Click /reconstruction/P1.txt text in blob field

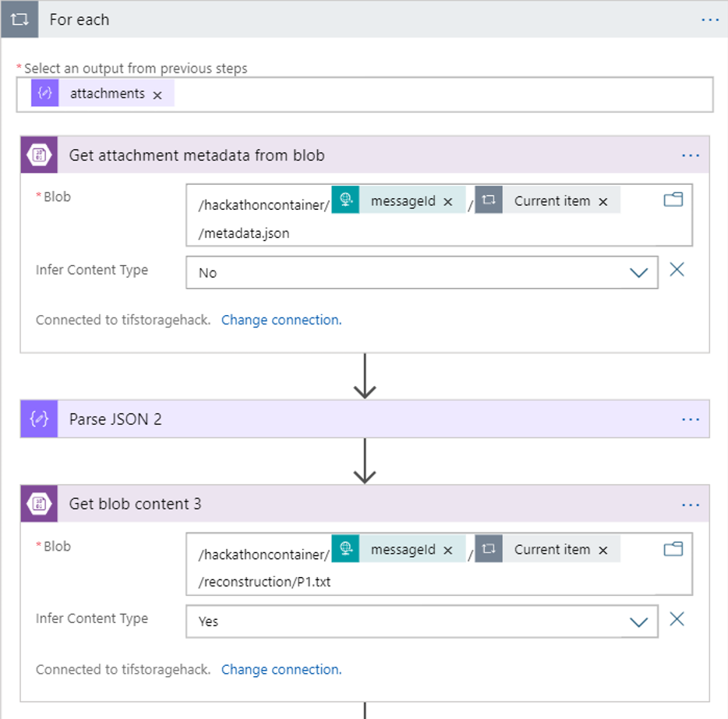264,582
